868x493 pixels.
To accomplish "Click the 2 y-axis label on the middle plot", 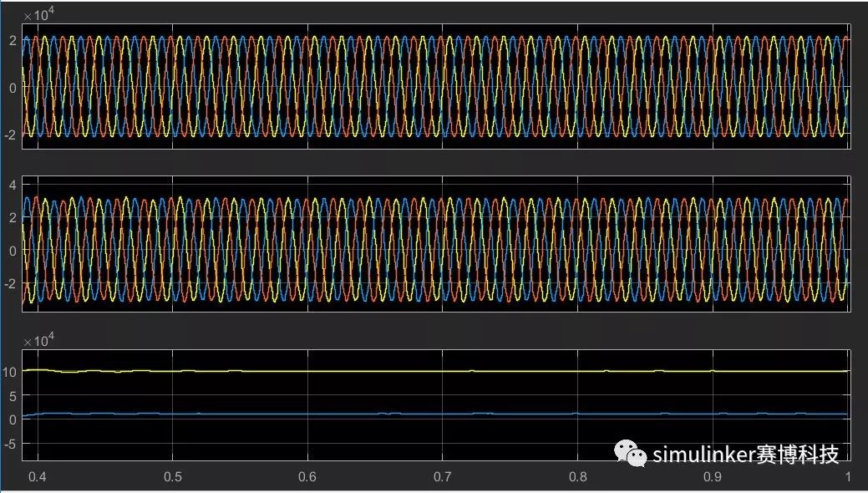I will point(13,218).
